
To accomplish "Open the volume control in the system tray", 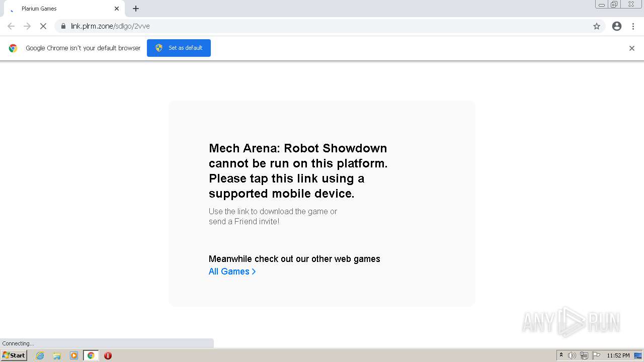I will [x=572, y=355].
